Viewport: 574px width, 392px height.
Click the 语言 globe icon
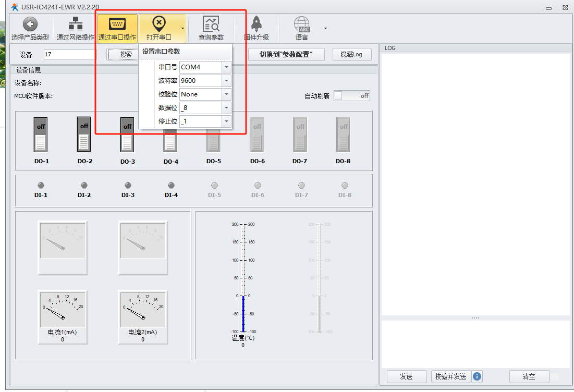click(302, 24)
